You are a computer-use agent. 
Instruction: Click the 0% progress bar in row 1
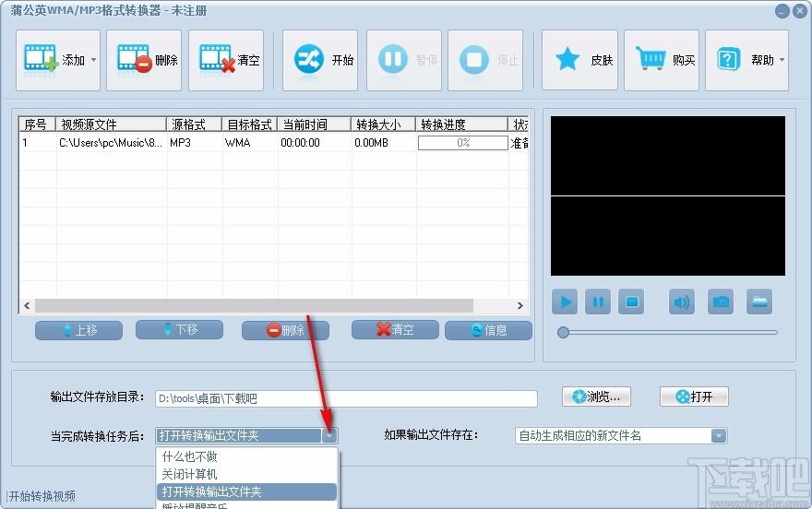click(x=463, y=143)
